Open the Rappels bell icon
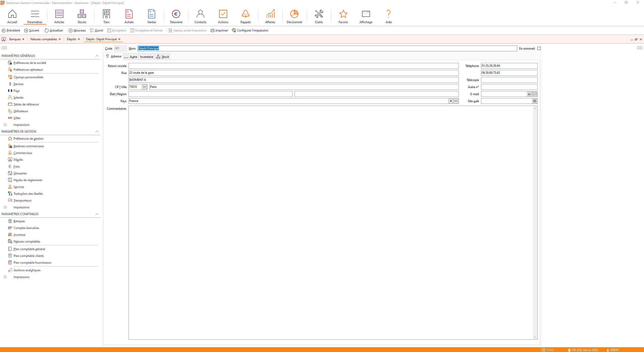Viewport: 644px width, 352px height. (x=246, y=17)
